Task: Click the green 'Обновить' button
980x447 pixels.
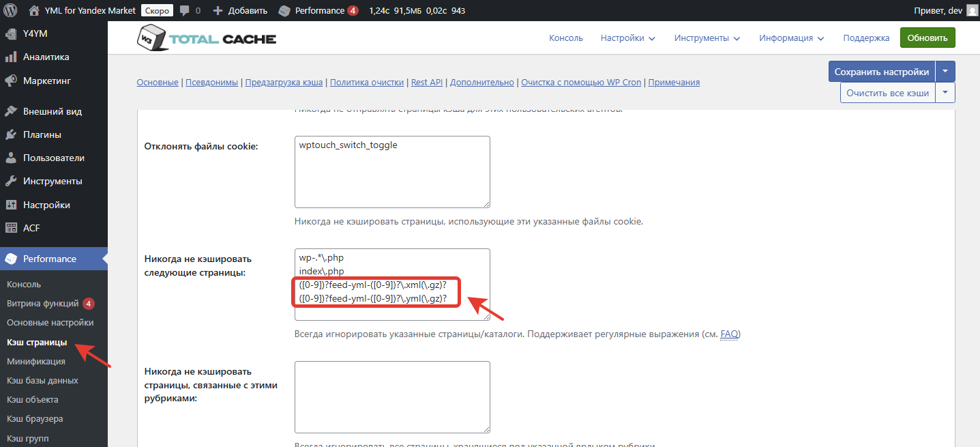Action: point(927,38)
